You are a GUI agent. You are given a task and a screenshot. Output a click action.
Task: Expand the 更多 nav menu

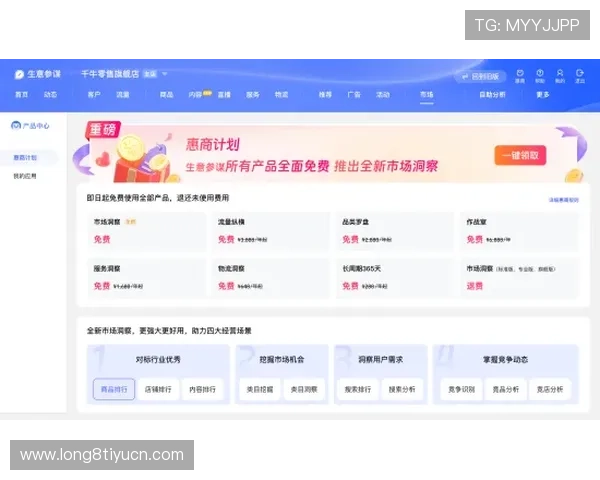click(543, 95)
